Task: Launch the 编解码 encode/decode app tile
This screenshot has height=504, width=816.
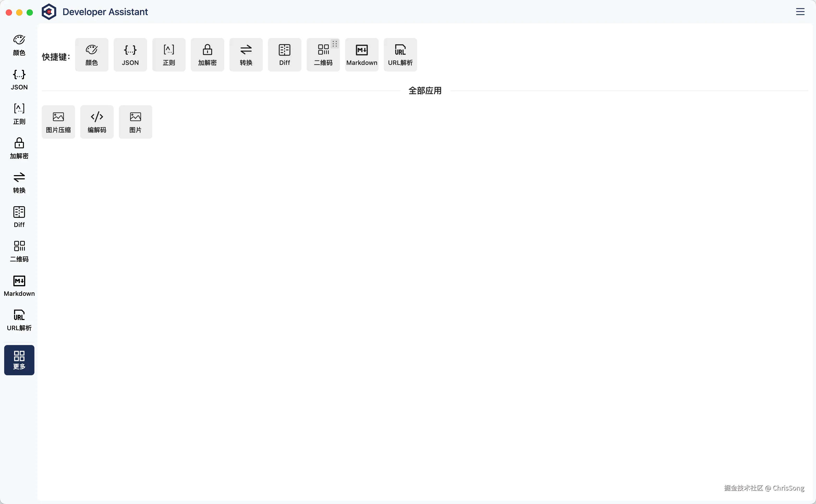Action: click(97, 122)
